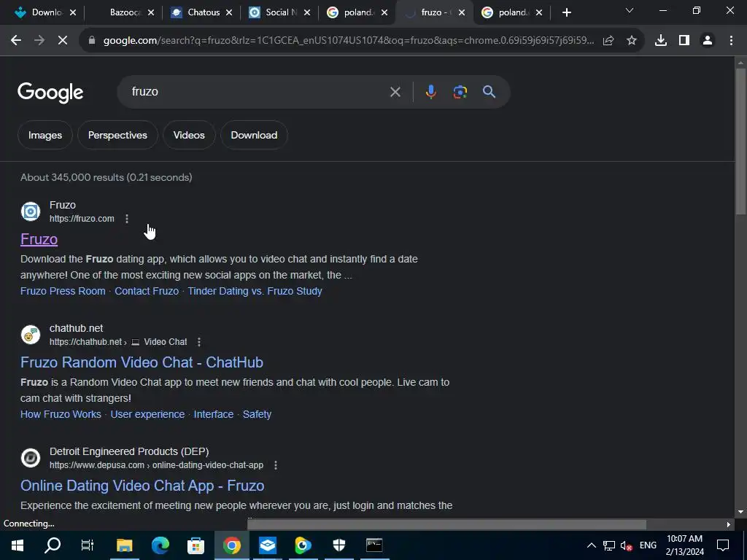This screenshot has width=747, height=560.
Task: Click Detroit Engineered Products favicon
Action: [x=31, y=458]
